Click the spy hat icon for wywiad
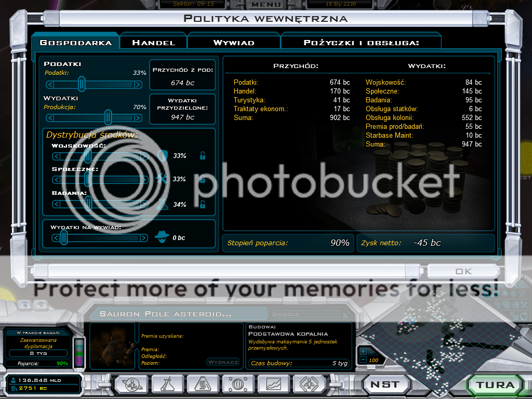532x399 pixels. coord(162,236)
